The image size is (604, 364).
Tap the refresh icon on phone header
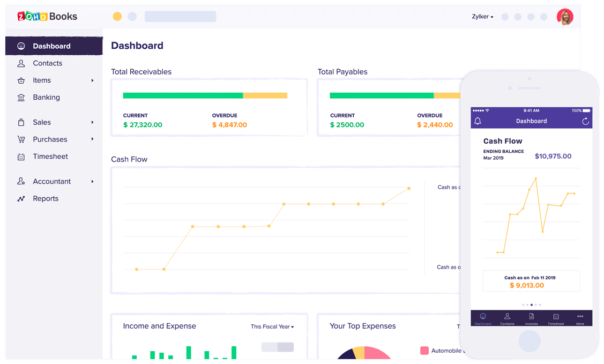coord(585,121)
